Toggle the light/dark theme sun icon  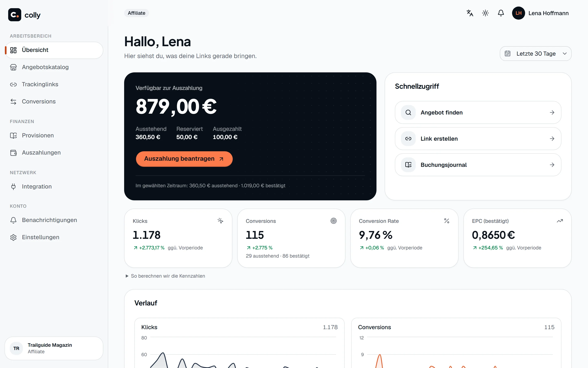pyautogui.click(x=485, y=13)
